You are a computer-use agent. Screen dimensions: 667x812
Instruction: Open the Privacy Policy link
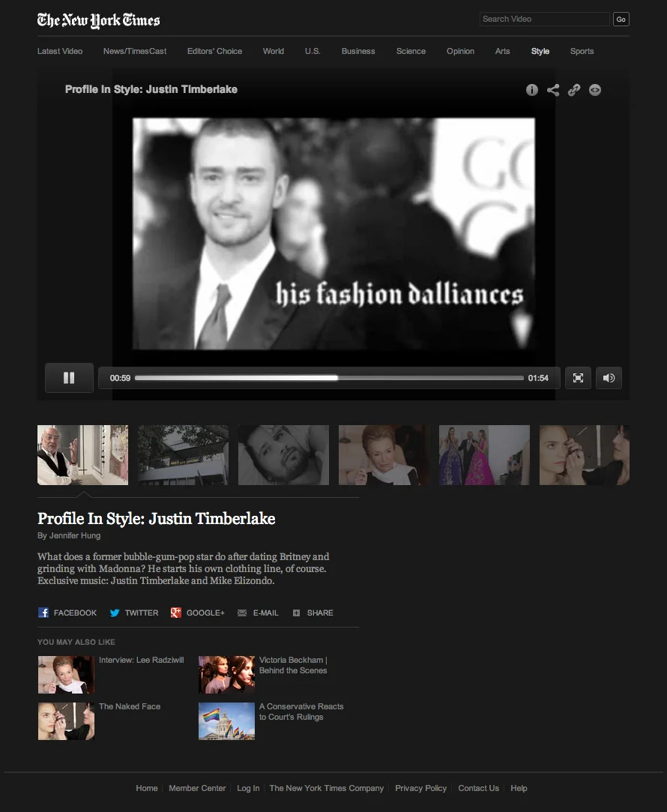(420, 788)
